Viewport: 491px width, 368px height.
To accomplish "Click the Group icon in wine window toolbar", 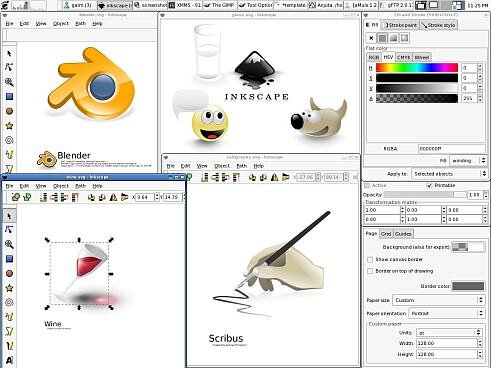I will [x=16, y=197].
